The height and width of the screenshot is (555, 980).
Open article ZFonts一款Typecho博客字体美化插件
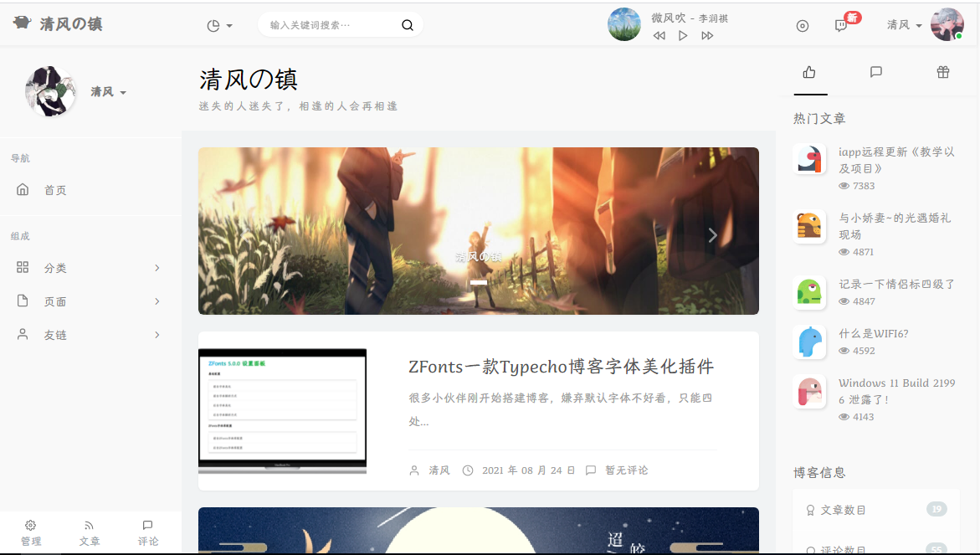click(x=561, y=367)
